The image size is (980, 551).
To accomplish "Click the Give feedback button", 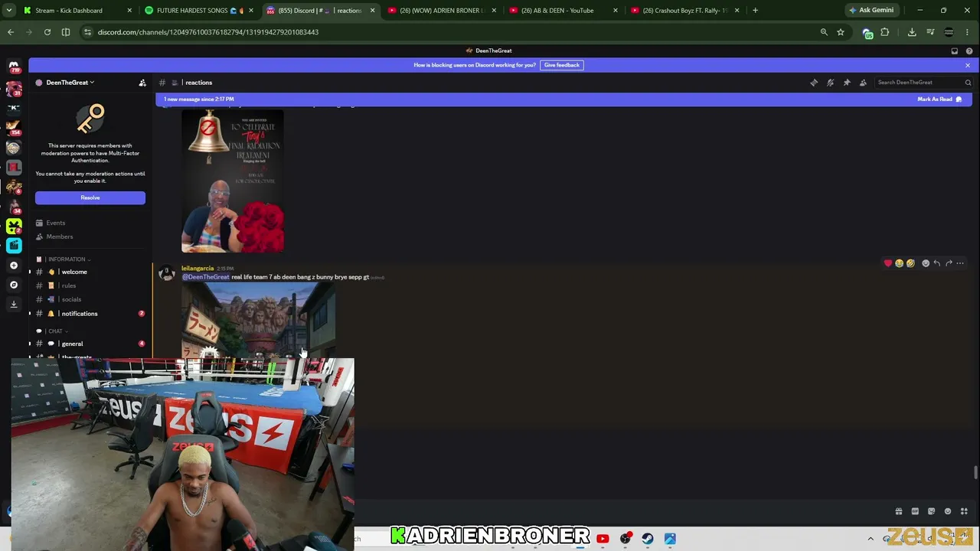I will (562, 65).
